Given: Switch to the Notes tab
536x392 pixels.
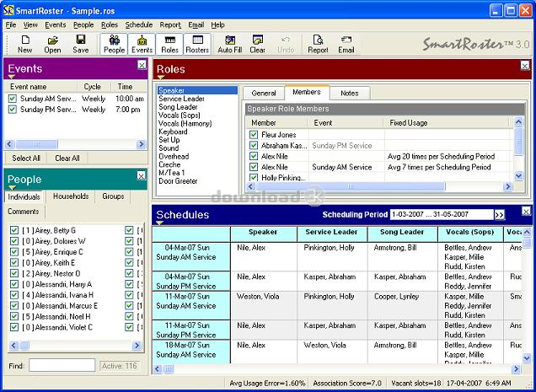Looking at the screenshot, I should pos(349,94).
